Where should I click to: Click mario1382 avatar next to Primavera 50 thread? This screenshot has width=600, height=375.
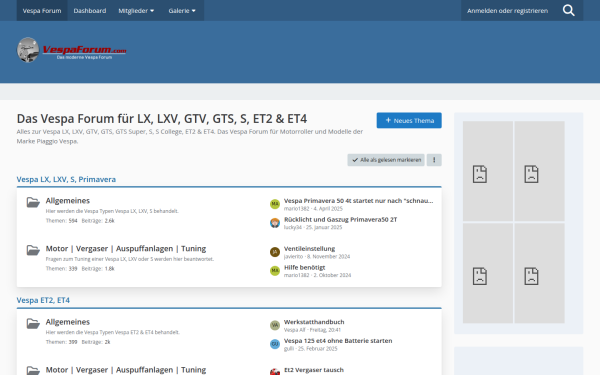(275, 204)
